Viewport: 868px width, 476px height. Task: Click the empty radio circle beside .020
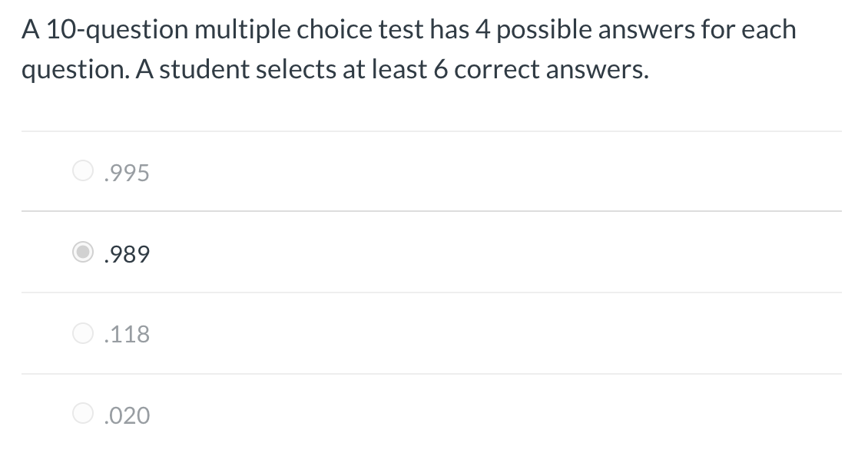tap(83, 415)
